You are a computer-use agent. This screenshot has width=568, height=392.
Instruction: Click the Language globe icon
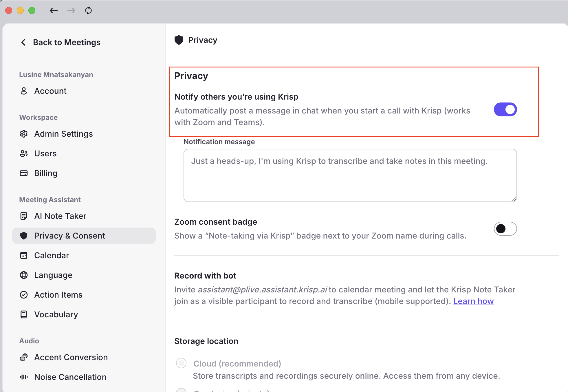(24, 275)
